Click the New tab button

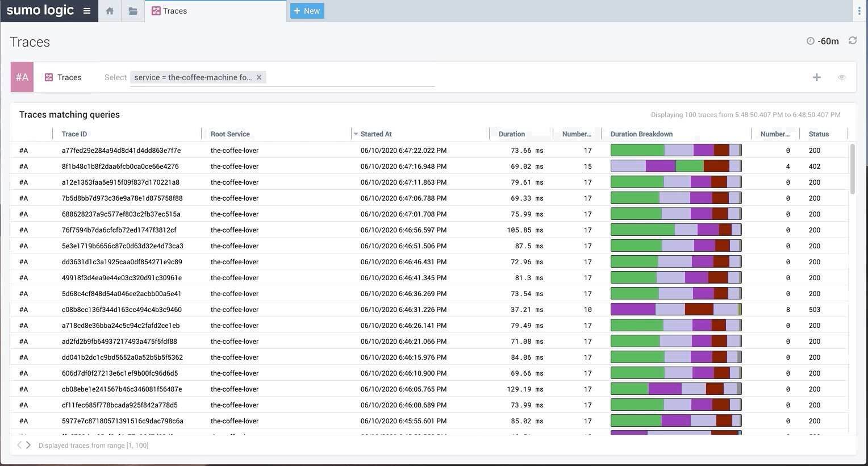[307, 11]
